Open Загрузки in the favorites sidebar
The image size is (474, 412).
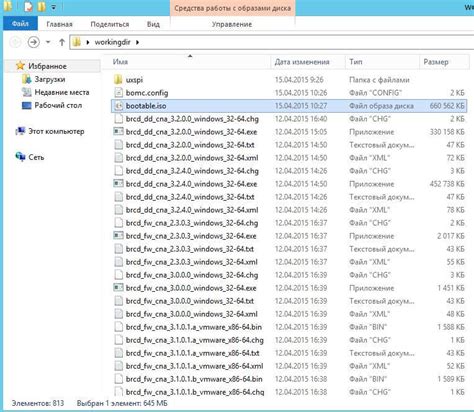(x=50, y=79)
